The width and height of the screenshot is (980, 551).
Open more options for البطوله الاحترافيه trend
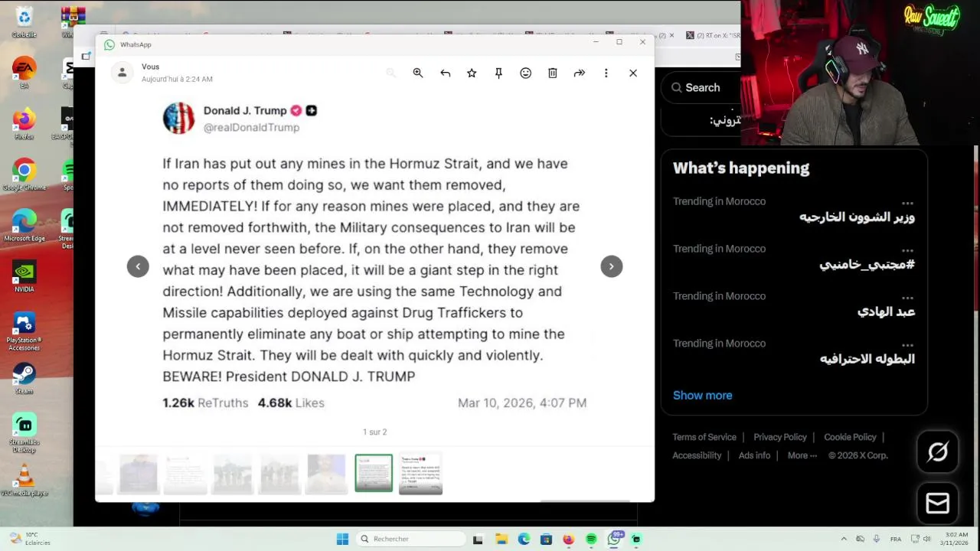[x=907, y=345]
